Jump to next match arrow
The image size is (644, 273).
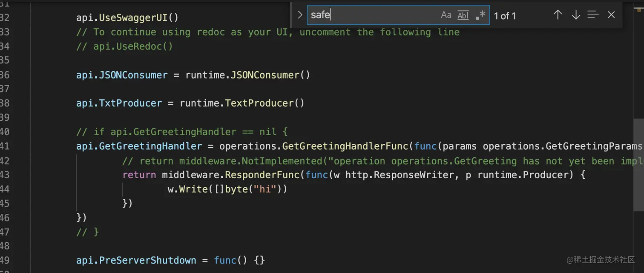[x=576, y=15]
